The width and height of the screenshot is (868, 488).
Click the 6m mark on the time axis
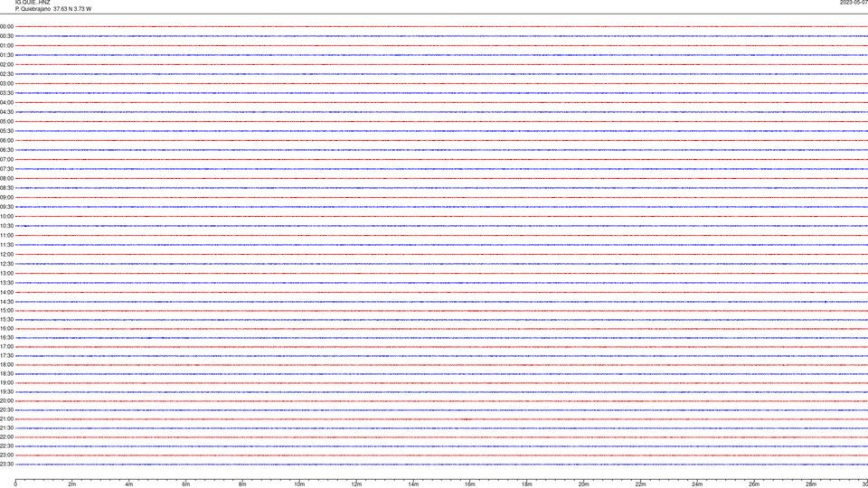pos(186,484)
